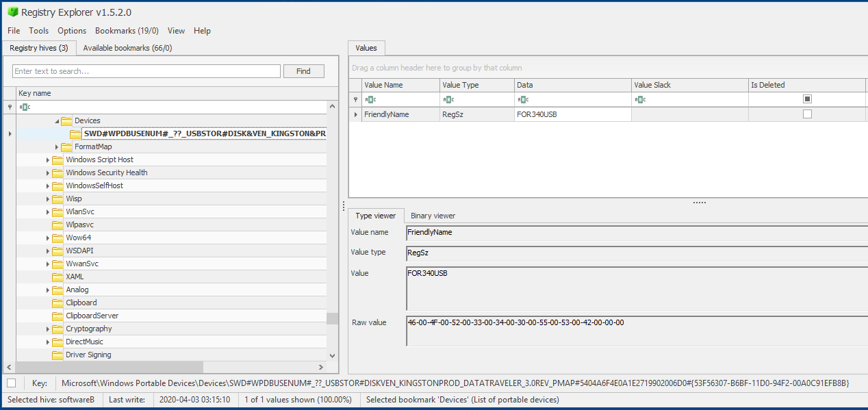
Task: Select the RegSz value type cell
Action: (x=477, y=114)
